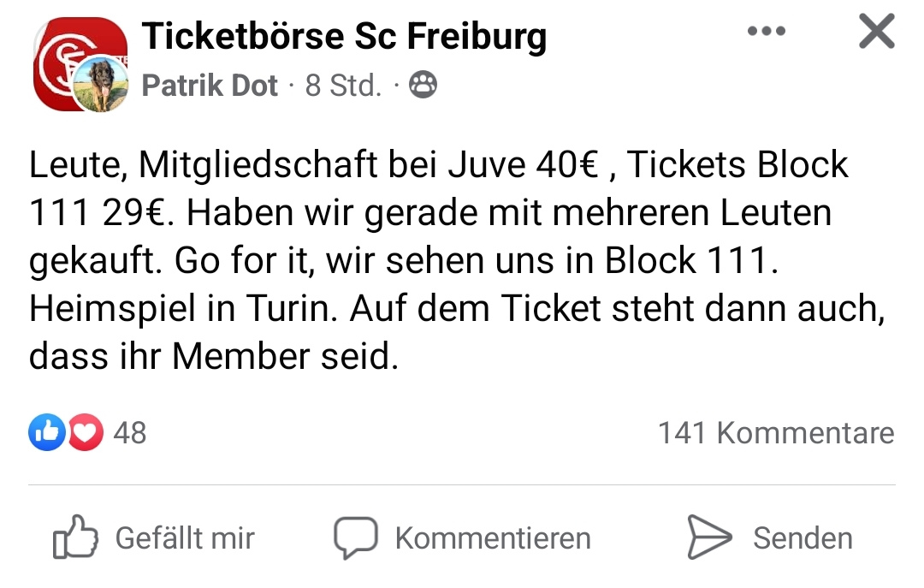Screen dimensions: 924x588
Task: Open the 141 Kommentare list
Action: [775, 432]
